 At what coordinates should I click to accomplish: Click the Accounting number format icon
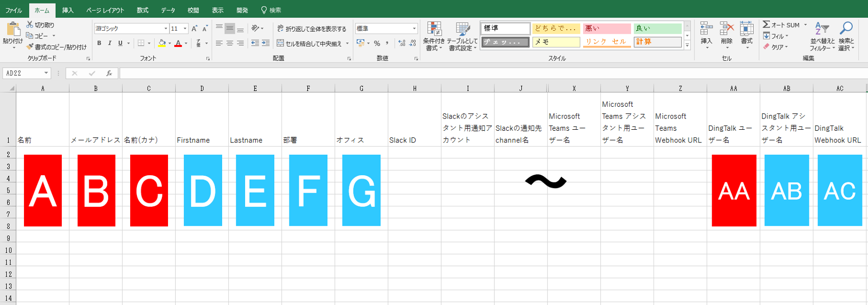(360, 43)
